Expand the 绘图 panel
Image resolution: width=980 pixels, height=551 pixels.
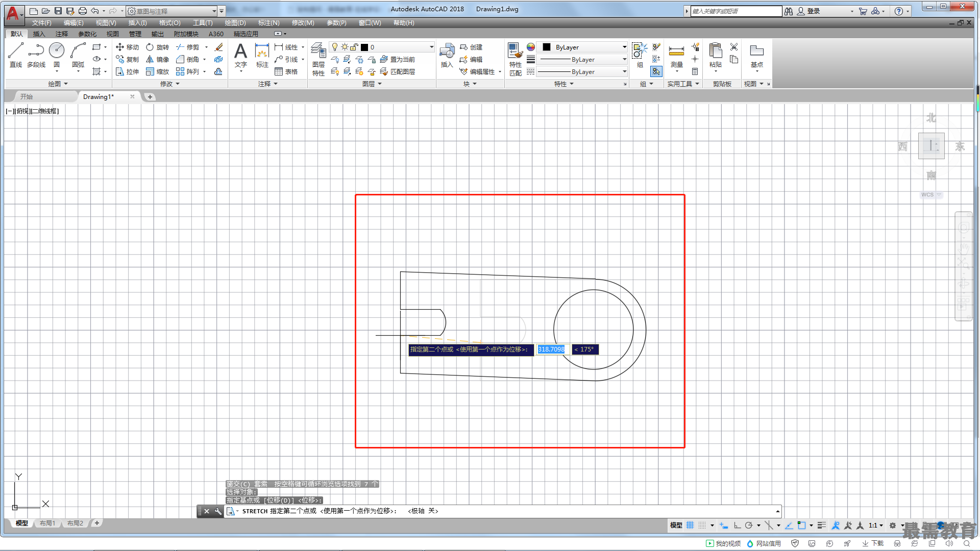click(x=58, y=84)
